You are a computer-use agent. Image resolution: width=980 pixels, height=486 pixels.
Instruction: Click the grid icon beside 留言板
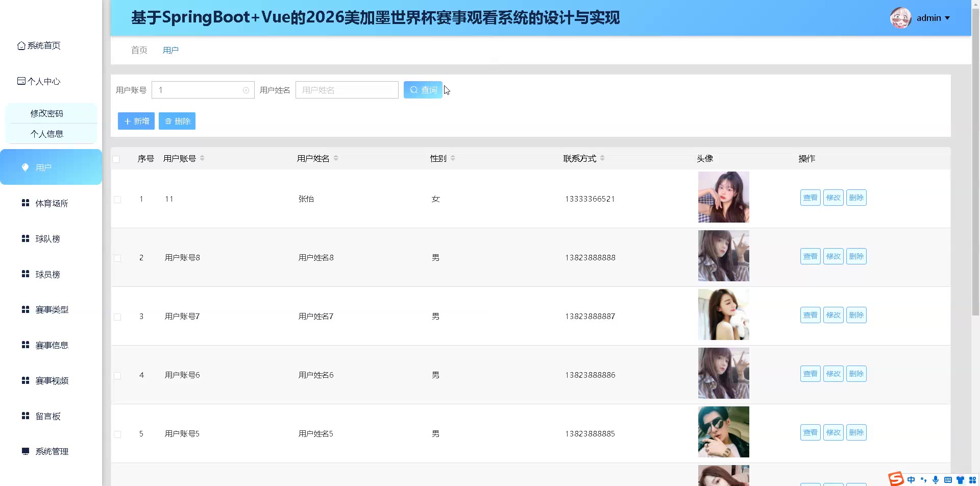[26, 416]
